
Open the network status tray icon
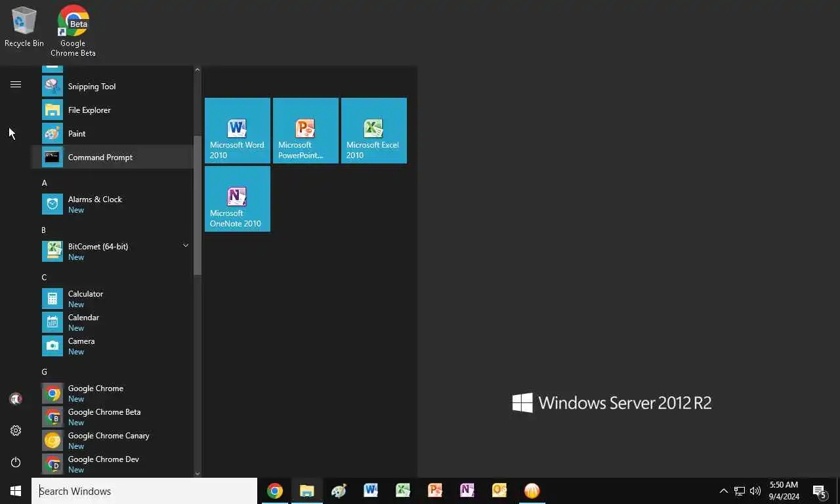(x=739, y=491)
